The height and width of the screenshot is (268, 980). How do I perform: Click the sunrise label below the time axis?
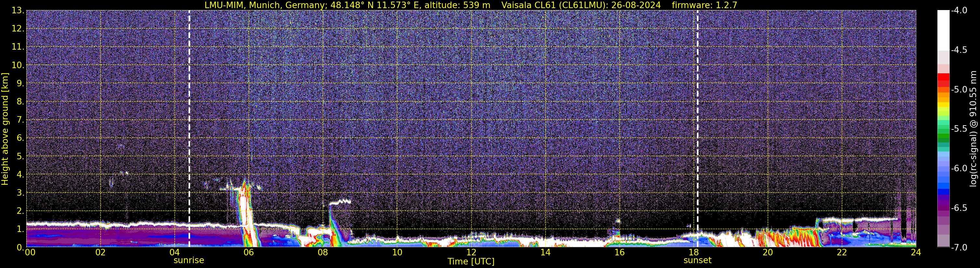(189, 261)
